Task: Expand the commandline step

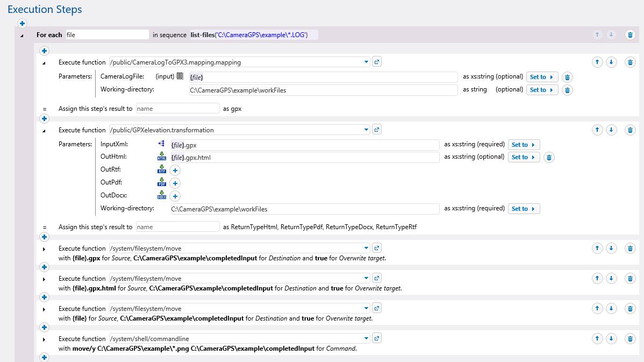Action: [x=44, y=339]
